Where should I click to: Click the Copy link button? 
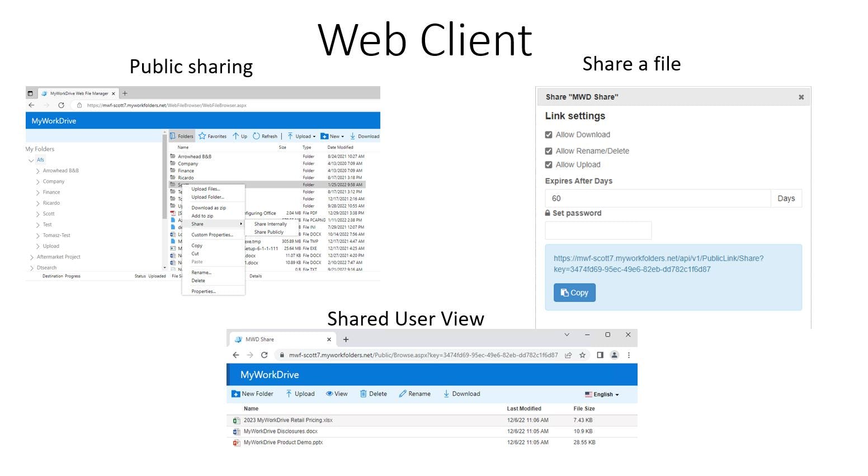(x=574, y=292)
